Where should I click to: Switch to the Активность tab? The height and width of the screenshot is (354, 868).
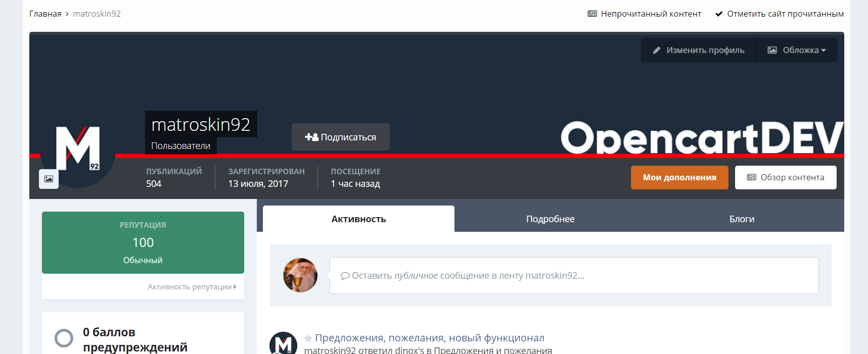[x=358, y=219]
